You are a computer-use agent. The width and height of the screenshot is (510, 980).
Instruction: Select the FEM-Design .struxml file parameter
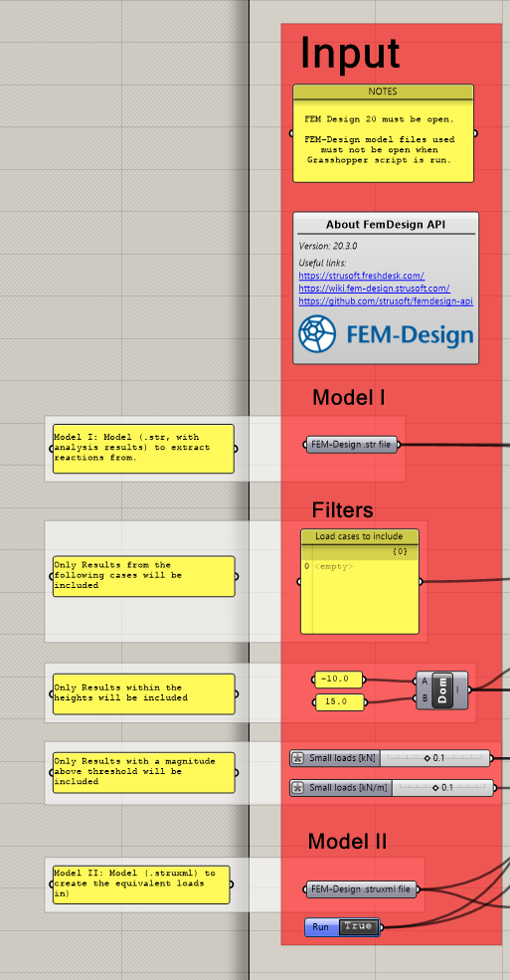(x=363, y=889)
